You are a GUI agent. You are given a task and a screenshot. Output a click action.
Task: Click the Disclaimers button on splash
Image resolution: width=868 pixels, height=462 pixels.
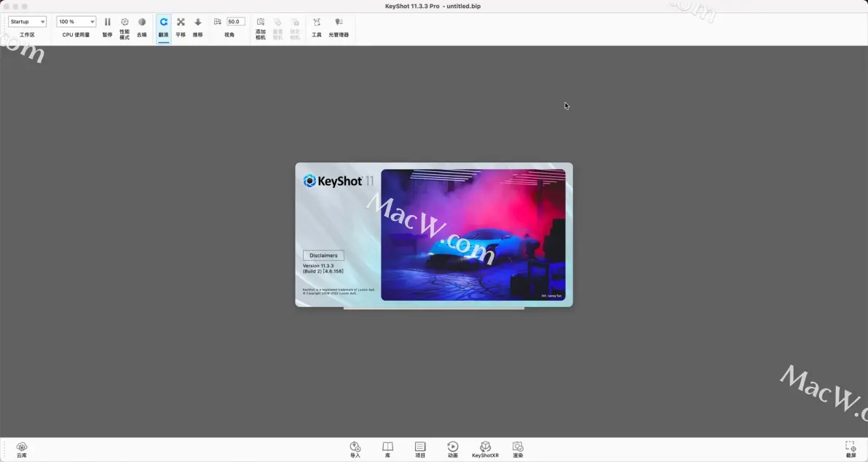323,255
